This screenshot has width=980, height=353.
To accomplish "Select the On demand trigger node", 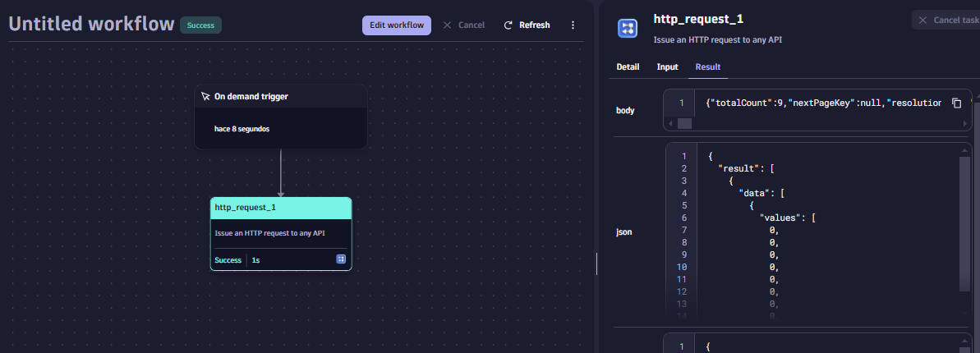I will point(280,117).
